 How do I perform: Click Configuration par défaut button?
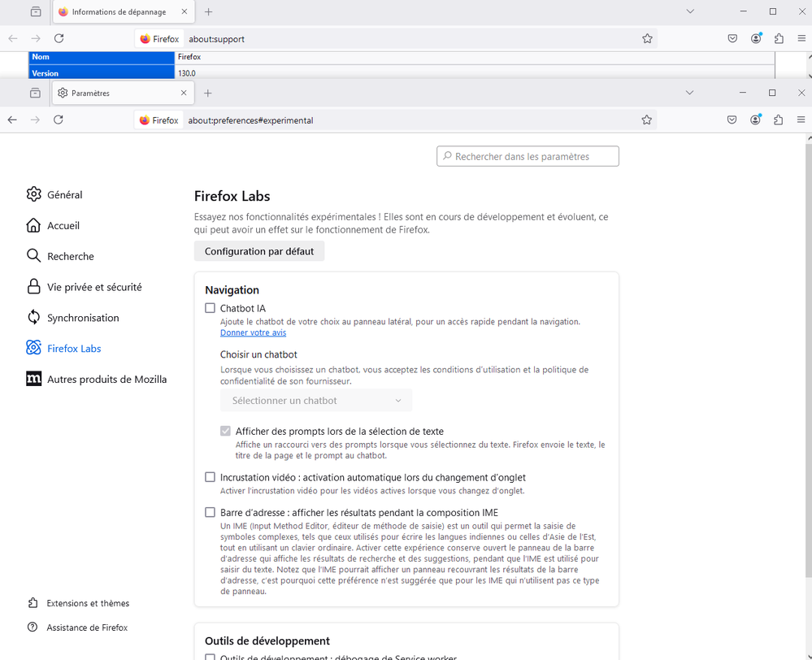tap(259, 251)
